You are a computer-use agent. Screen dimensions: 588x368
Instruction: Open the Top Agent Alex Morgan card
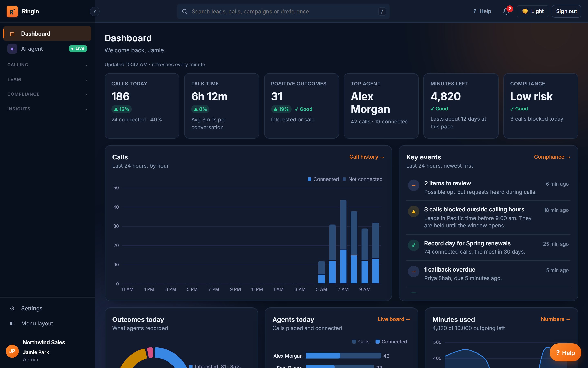point(381,106)
